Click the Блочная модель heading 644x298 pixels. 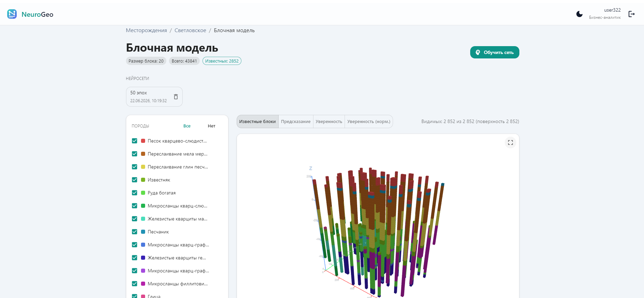point(172,48)
